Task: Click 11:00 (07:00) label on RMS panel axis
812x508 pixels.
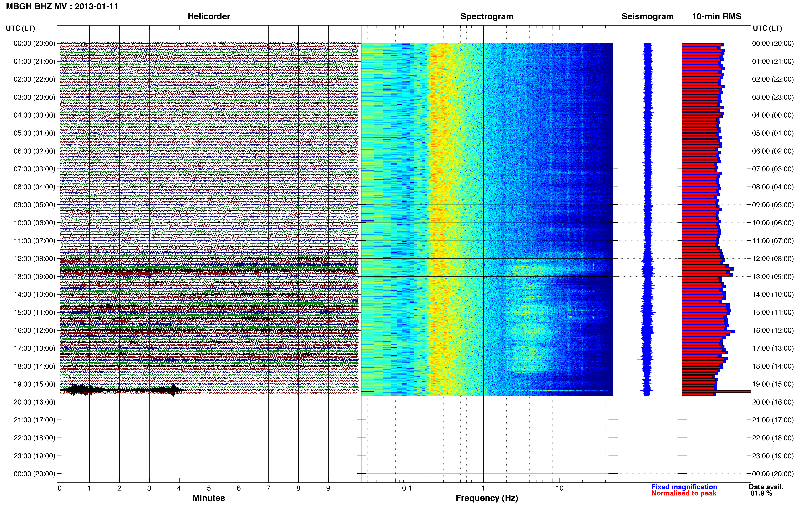Action: click(x=773, y=241)
